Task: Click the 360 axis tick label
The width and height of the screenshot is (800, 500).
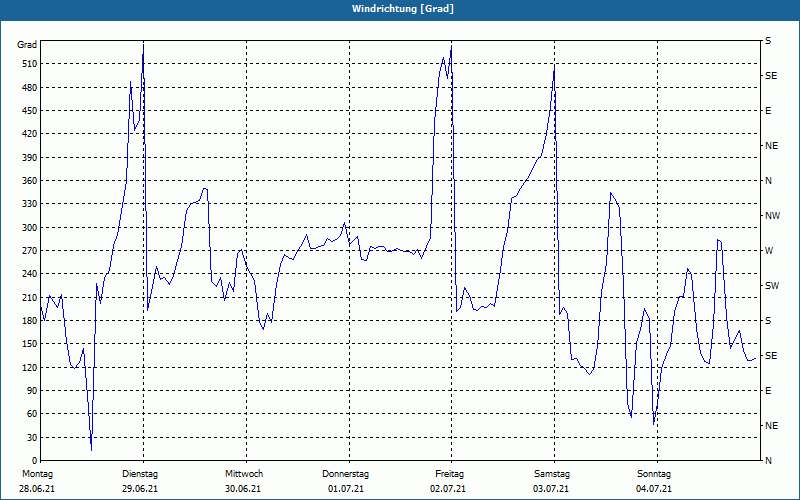Action: [x=30, y=181]
